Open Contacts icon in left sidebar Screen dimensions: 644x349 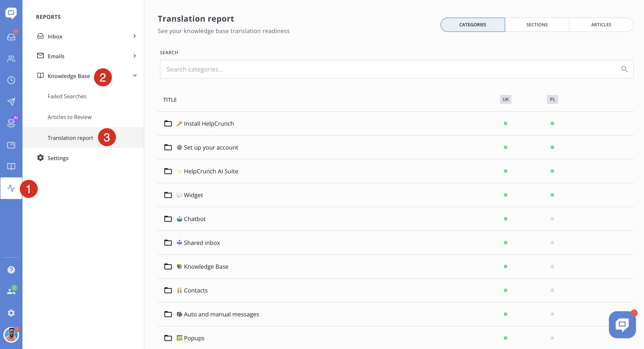pyautogui.click(x=11, y=58)
